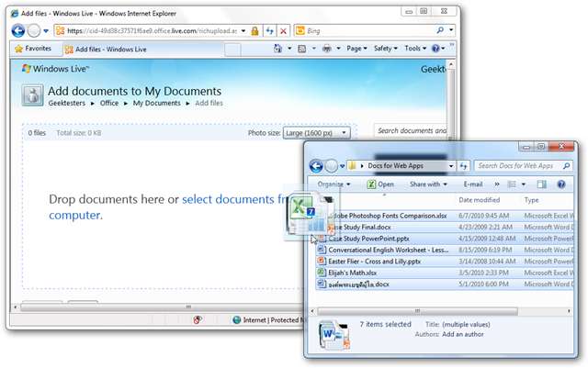The image size is (588, 368).
Task: Open the Home button dropdown arrow
Action: [289, 49]
